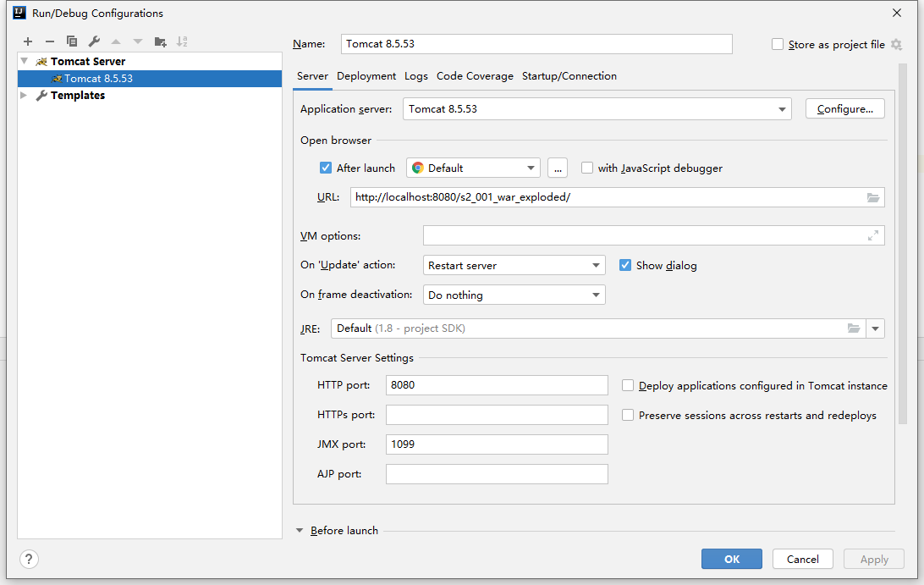Image resolution: width=924 pixels, height=585 pixels.
Task: Click the Configure... button
Action: (x=845, y=109)
